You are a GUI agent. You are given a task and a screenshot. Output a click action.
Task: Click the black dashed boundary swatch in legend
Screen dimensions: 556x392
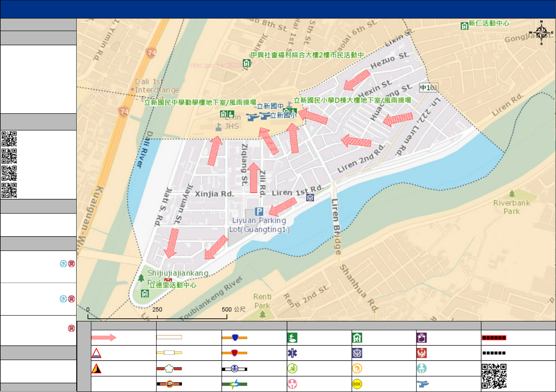(x=494, y=353)
